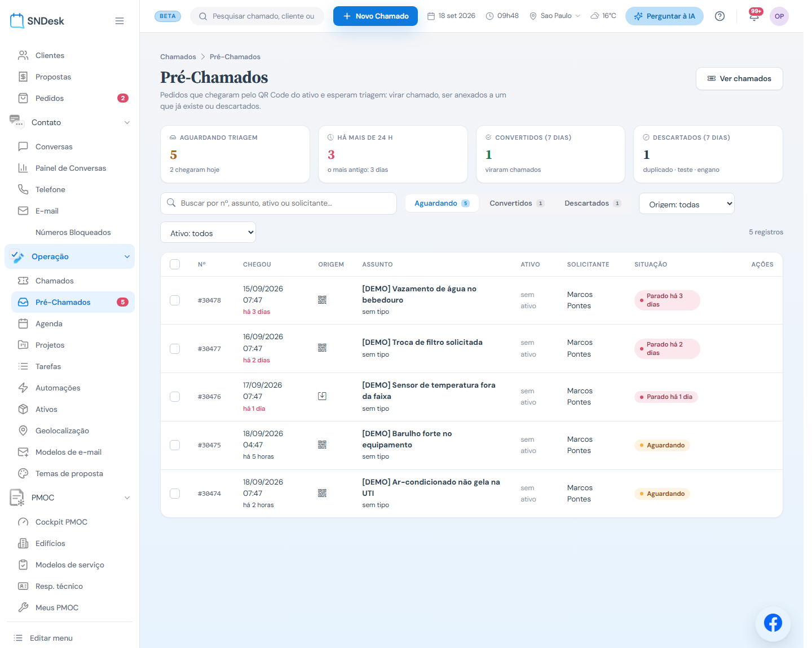The width and height of the screenshot is (812, 648).
Task: Open the OP user avatar
Action: tap(779, 16)
